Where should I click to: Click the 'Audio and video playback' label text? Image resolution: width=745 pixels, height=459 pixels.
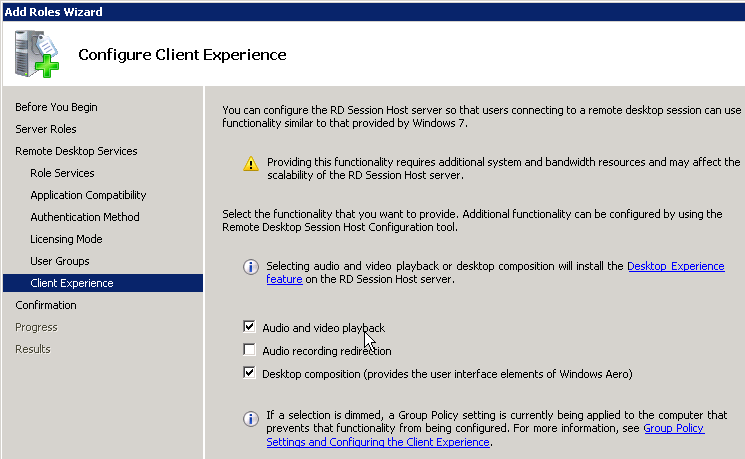[x=324, y=328]
